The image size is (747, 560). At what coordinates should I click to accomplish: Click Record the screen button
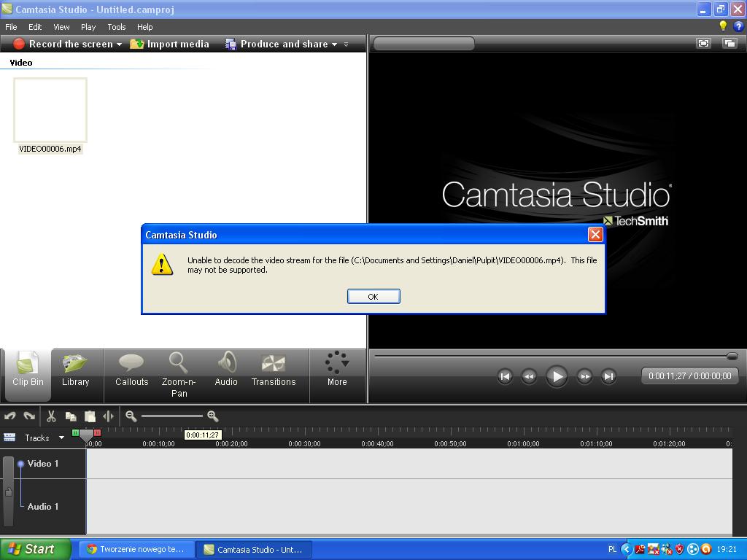63,44
